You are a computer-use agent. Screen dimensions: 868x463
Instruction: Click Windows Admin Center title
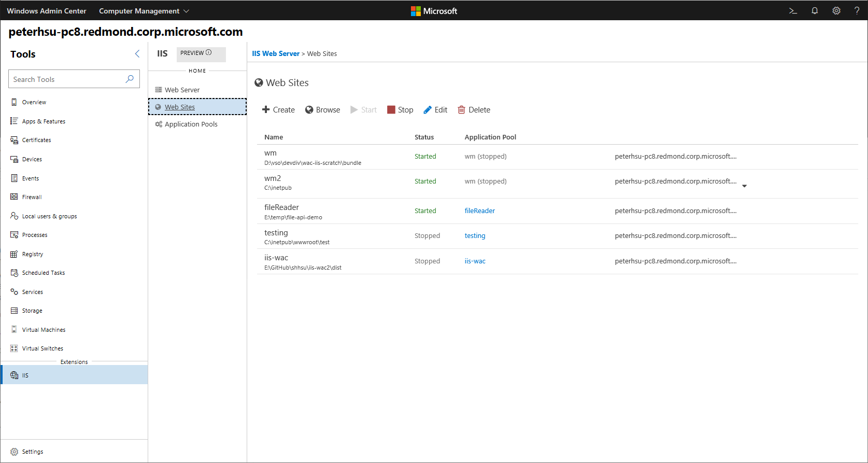click(47, 11)
